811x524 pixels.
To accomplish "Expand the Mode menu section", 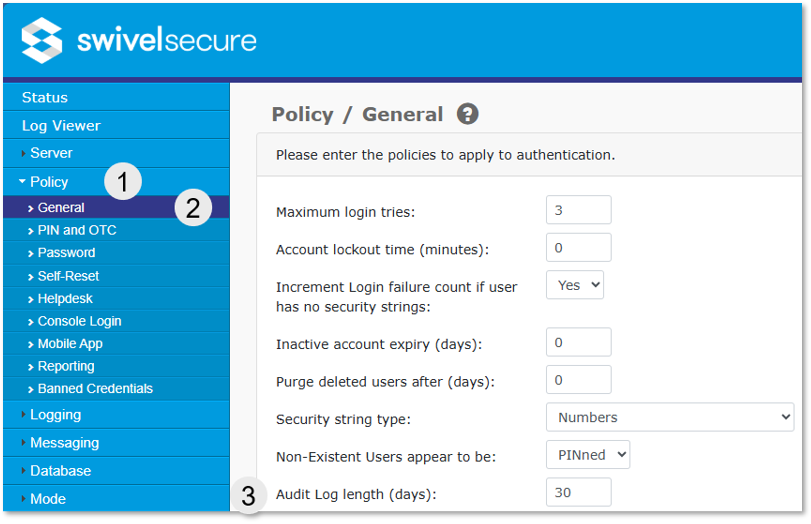I will [x=47, y=499].
